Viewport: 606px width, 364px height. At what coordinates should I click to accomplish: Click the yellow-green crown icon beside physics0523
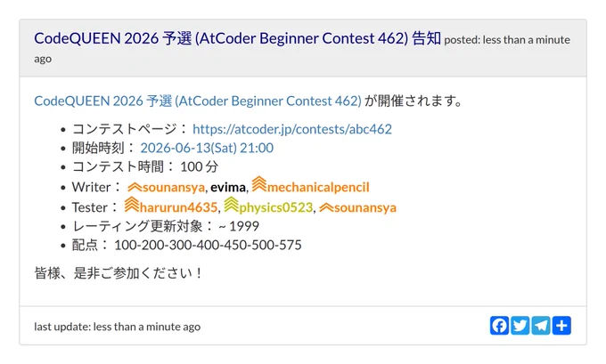coord(231,205)
